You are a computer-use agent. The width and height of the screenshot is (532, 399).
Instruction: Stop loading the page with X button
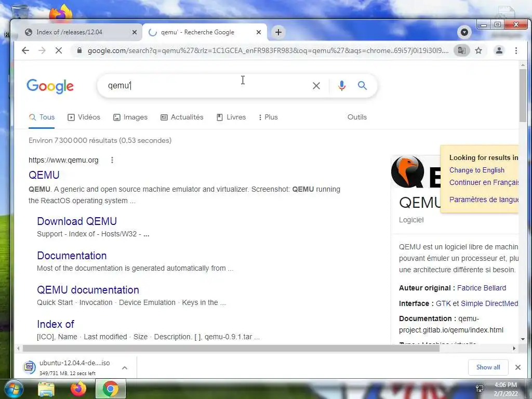point(59,50)
